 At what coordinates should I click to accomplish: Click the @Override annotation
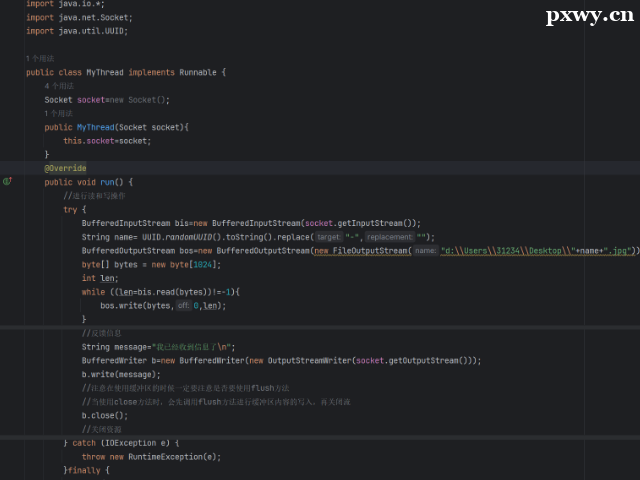[65, 168]
